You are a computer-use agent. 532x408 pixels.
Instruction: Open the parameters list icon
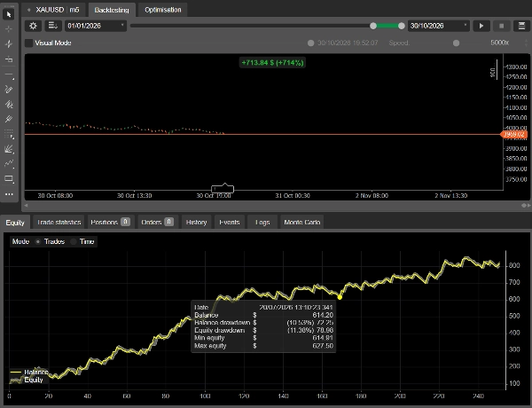(x=53, y=26)
